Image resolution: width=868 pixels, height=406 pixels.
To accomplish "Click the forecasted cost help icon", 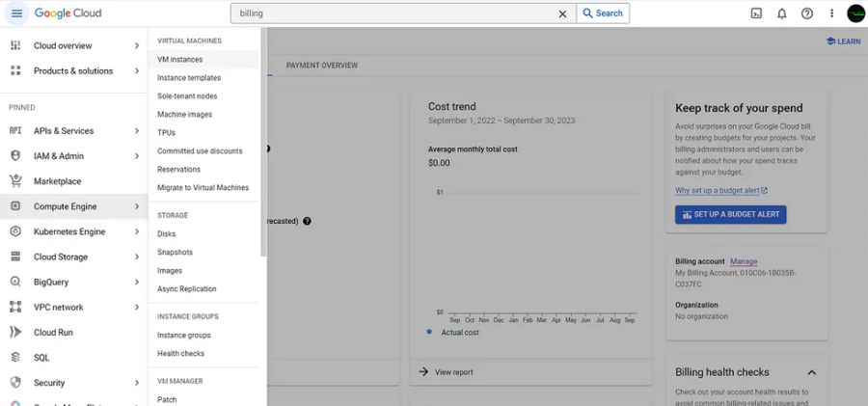I will (308, 221).
